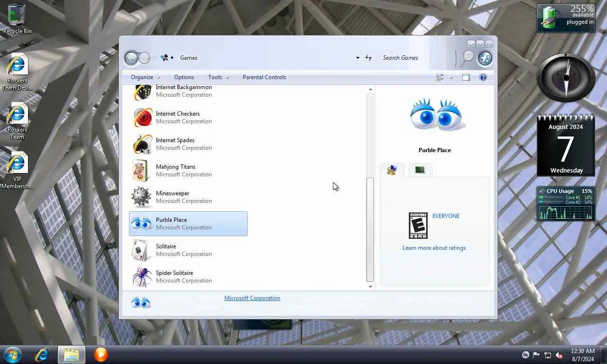Image resolution: width=607 pixels, height=364 pixels.
Task: Select the Spider Solitaire name text
Action: 174,273
